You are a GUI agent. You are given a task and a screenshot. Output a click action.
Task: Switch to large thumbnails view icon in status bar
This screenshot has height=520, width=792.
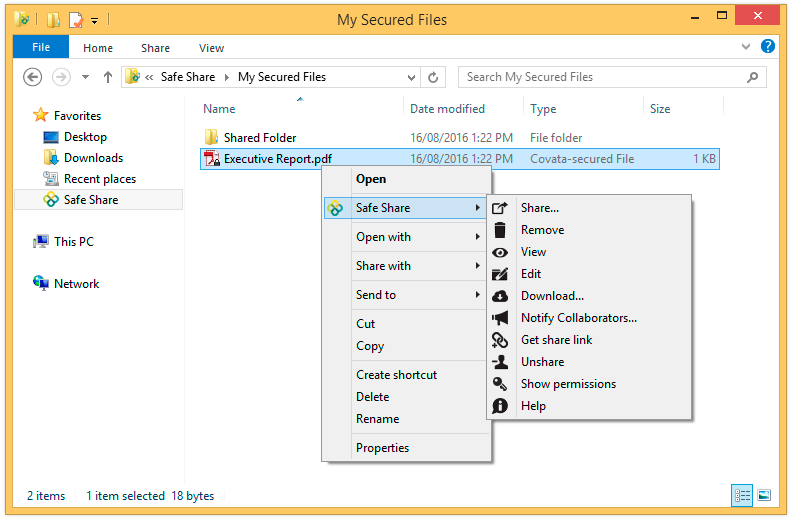(764, 495)
